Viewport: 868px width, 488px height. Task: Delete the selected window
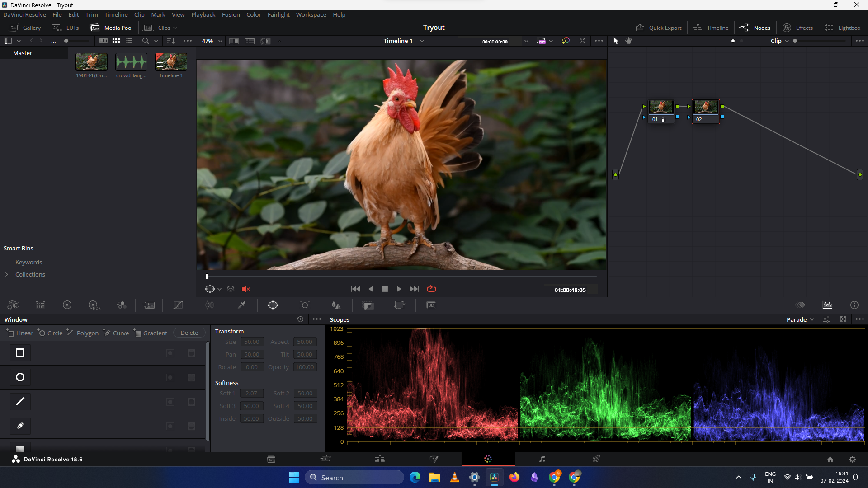(189, 333)
